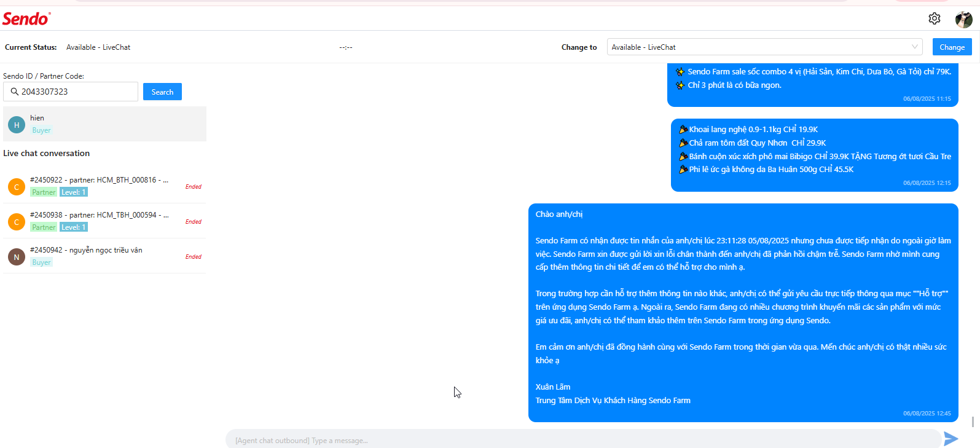The height and width of the screenshot is (448, 980).
Task: Expand the Change to status dropdown
Action: 765,47
